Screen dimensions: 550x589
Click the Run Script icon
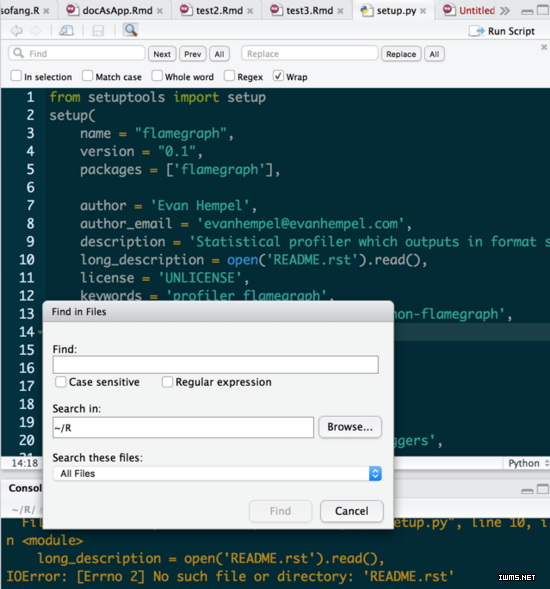477,31
